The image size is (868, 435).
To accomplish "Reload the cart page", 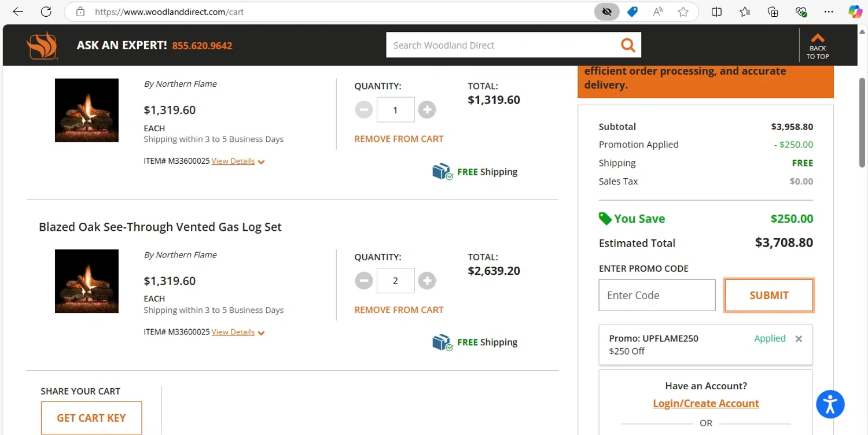I will [46, 12].
